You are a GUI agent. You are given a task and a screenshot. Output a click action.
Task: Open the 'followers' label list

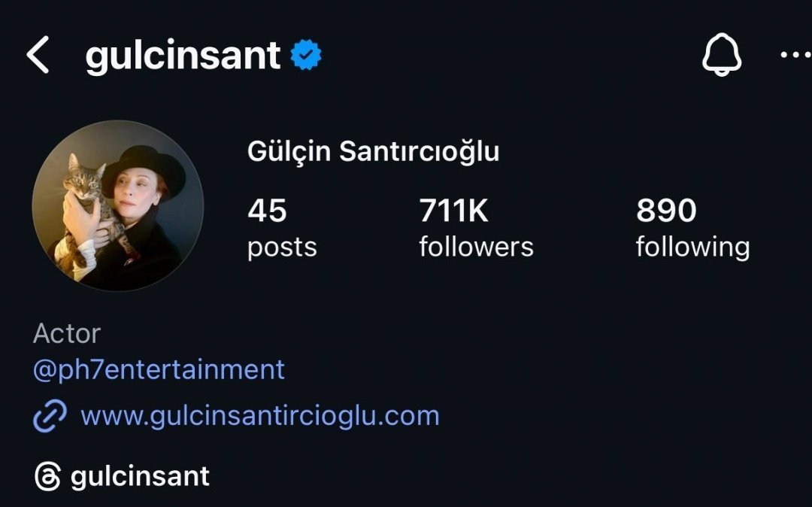(476, 247)
